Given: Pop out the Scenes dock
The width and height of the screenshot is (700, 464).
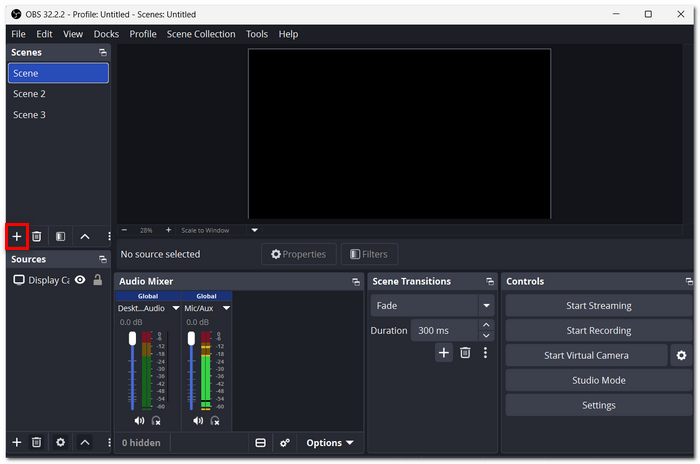Looking at the screenshot, I should (103, 53).
